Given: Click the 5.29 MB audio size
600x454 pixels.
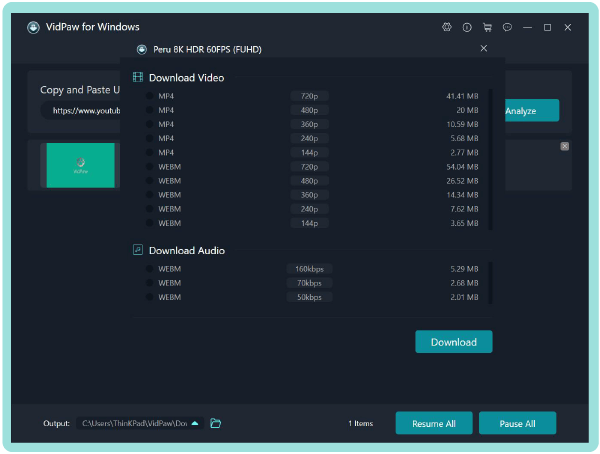Looking at the screenshot, I should click(x=464, y=269).
